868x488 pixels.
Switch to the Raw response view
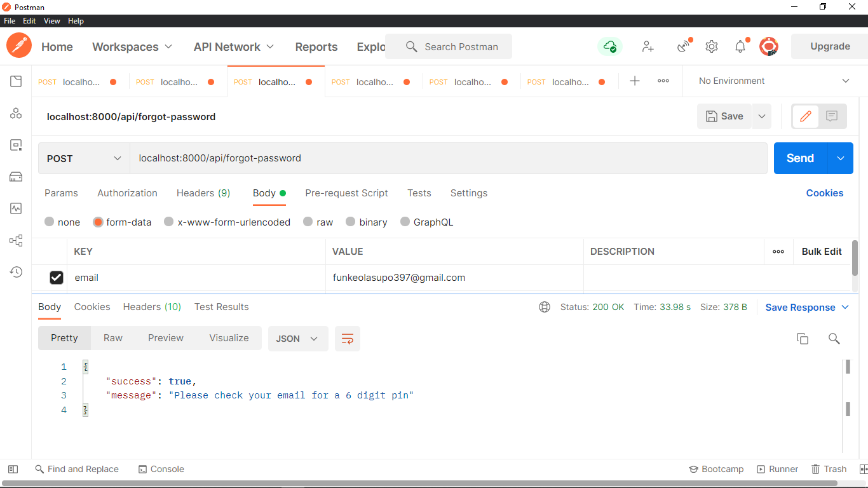113,338
